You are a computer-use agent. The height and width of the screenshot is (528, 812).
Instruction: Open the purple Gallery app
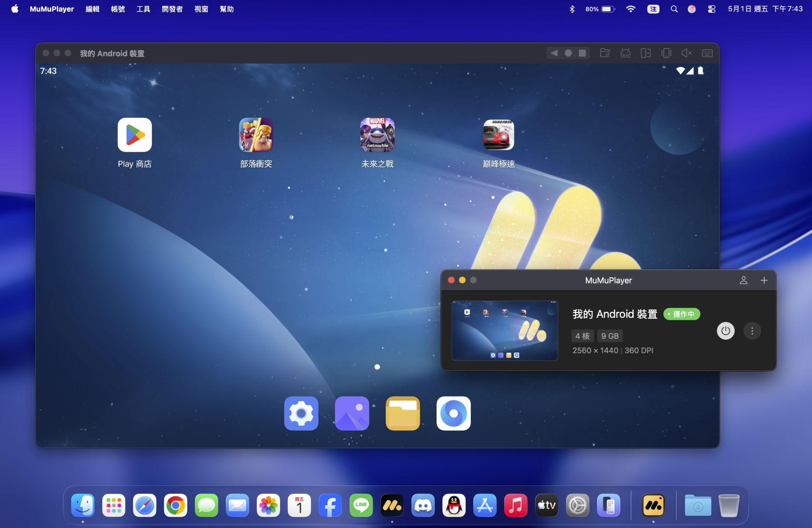pos(352,414)
